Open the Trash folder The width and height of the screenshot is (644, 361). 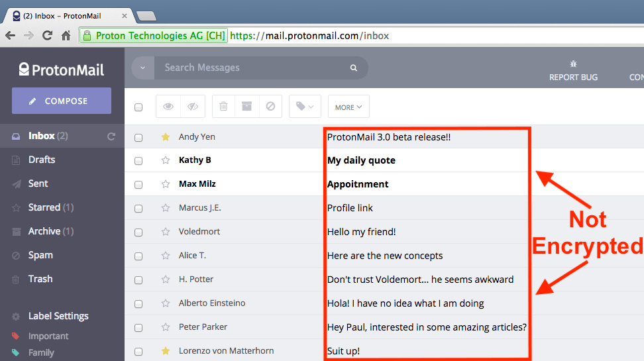coord(40,279)
